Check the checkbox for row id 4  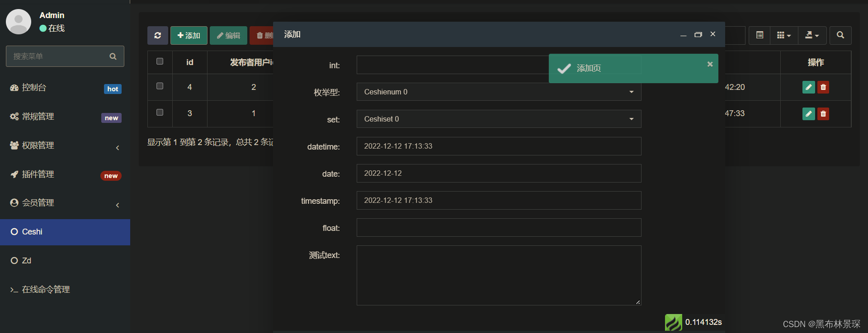pos(160,86)
